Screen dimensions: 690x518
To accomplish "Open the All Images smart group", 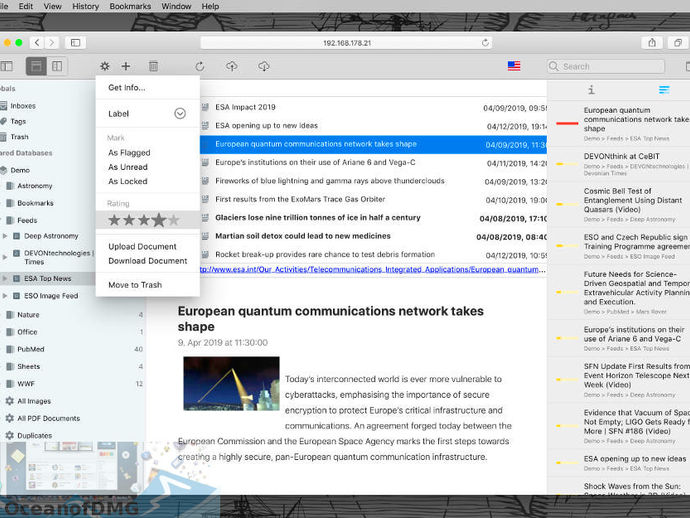I will (34, 401).
